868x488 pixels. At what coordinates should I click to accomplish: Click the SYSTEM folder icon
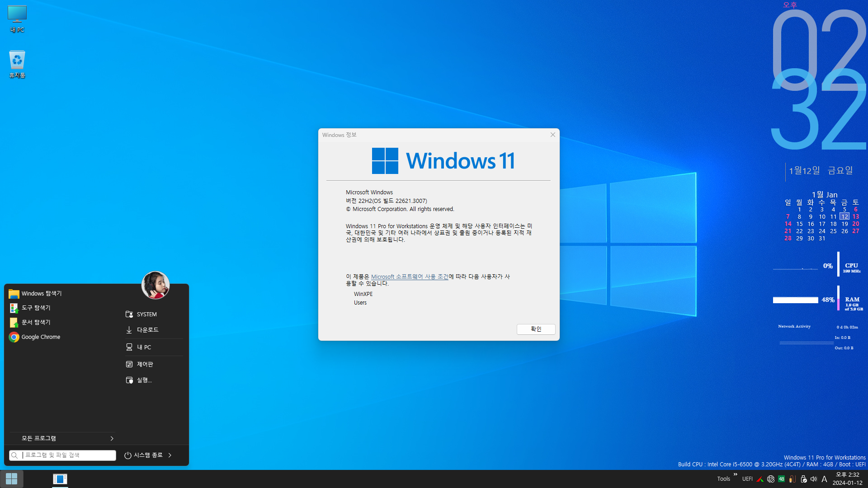click(x=129, y=314)
